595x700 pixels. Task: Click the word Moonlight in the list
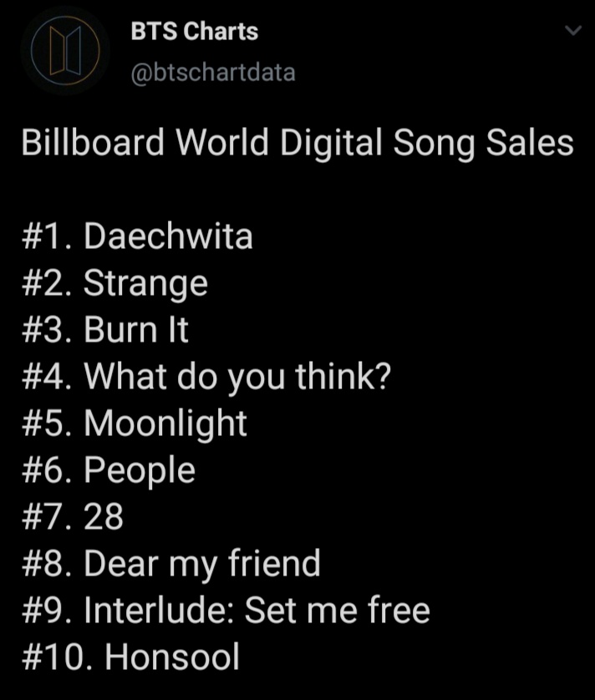tap(165, 424)
